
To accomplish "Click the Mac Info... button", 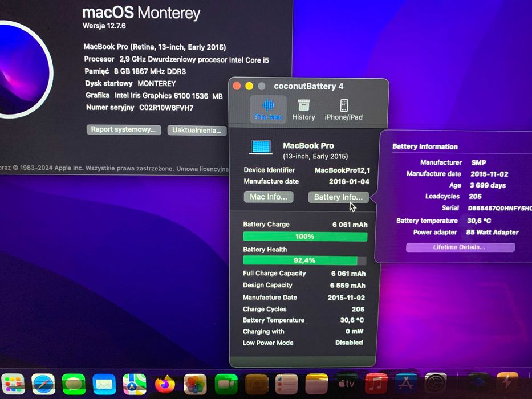I will tap(269, 197).
